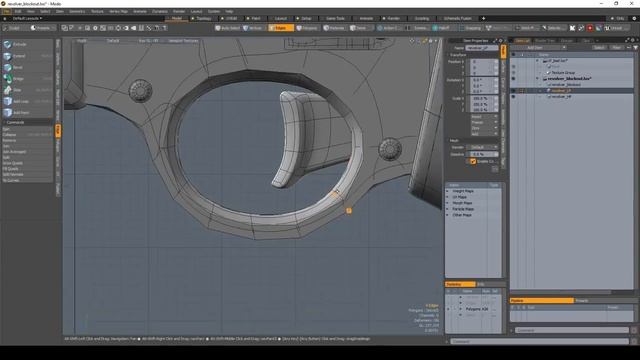Expand UV Maps list
Image resolution: width=640 pixels, height=360 pixels.
[x=448, y=197]
